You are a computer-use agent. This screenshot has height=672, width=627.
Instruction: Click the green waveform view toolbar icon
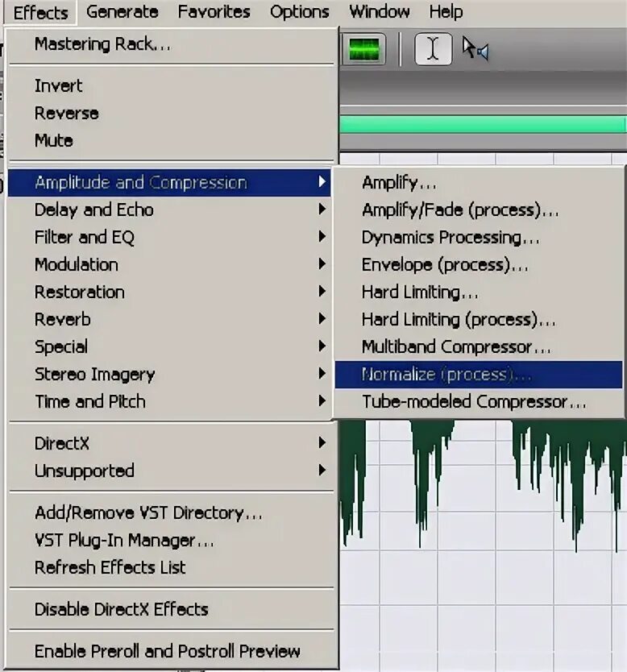(364, 49)
